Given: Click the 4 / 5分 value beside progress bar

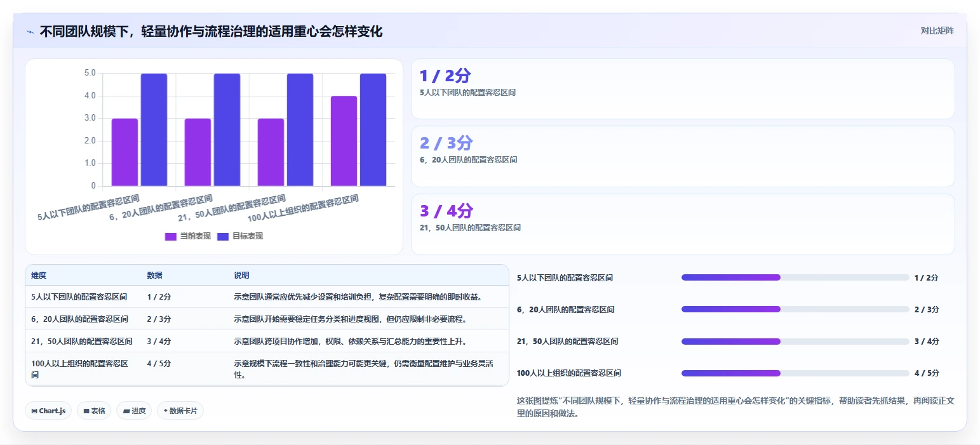Looking at the screenshot, I should pos(927,373).
